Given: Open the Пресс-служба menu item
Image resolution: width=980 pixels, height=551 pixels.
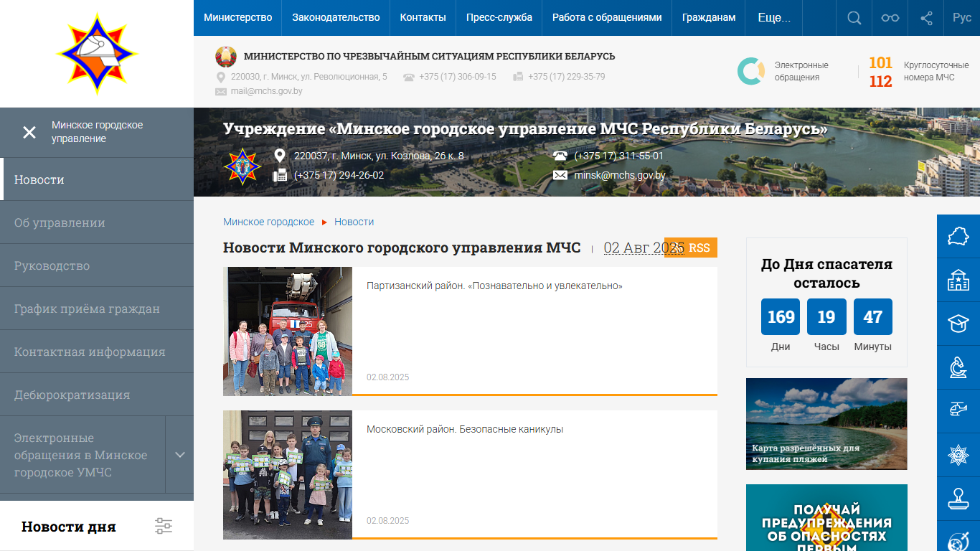Looking at the screenshot, I should pyautogui.click(x=499, y=18).
